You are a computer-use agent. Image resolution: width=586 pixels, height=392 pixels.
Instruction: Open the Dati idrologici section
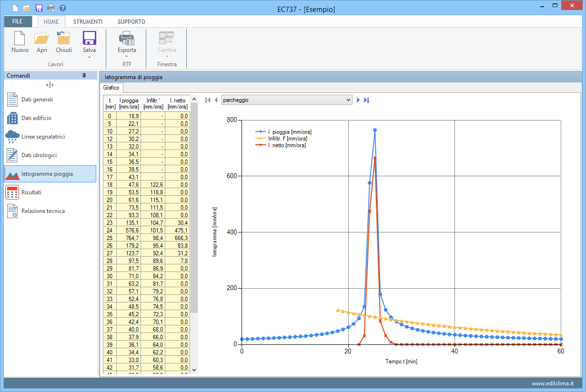click(39, 155)
